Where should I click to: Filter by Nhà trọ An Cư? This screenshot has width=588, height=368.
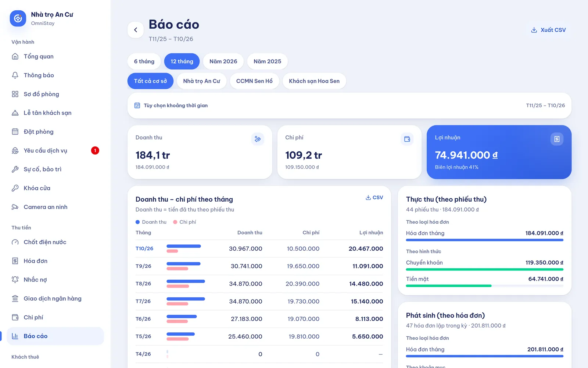202,81
